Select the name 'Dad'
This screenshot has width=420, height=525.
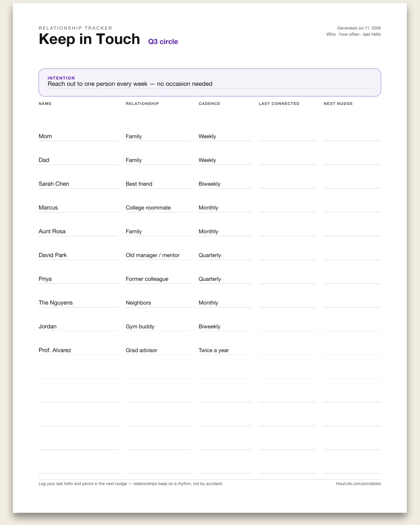point(44,160)
